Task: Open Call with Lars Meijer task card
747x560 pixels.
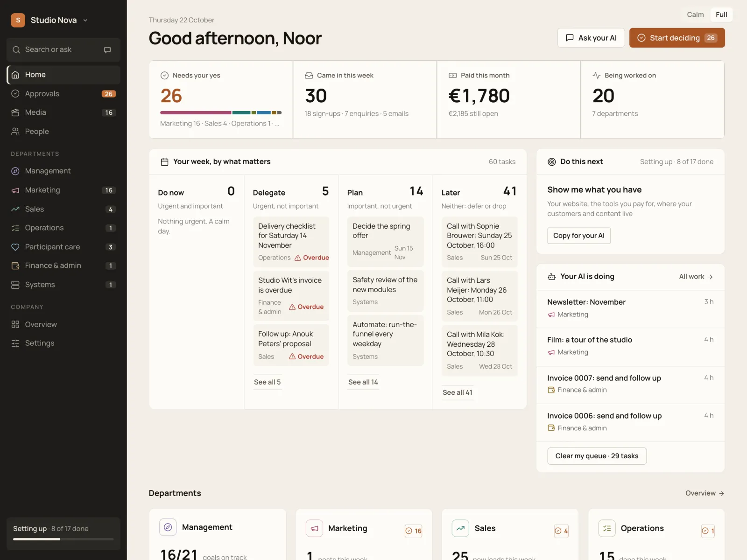Action: click(x=480, y=296)
